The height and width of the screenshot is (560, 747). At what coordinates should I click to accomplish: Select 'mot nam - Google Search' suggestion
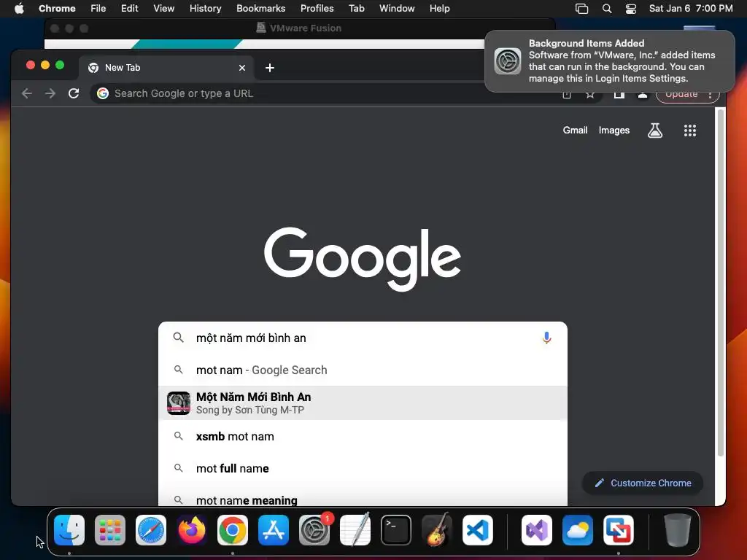tap(363, 370)
